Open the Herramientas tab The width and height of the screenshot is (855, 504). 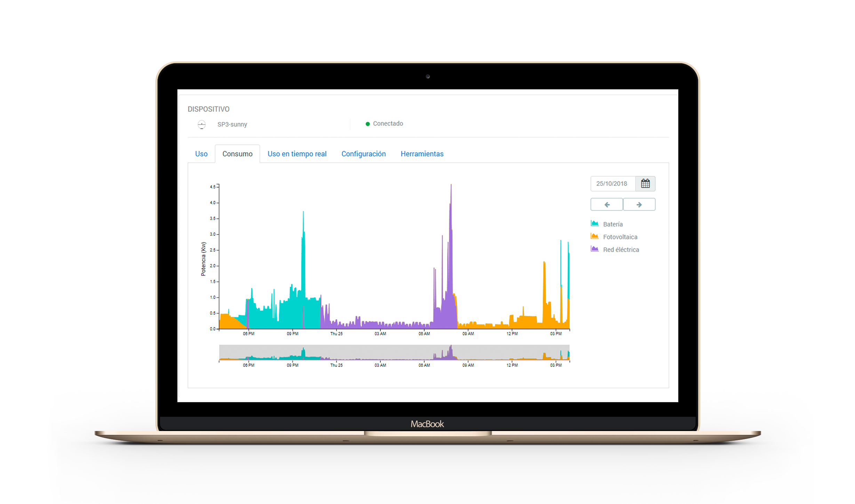tap(422, 154)
